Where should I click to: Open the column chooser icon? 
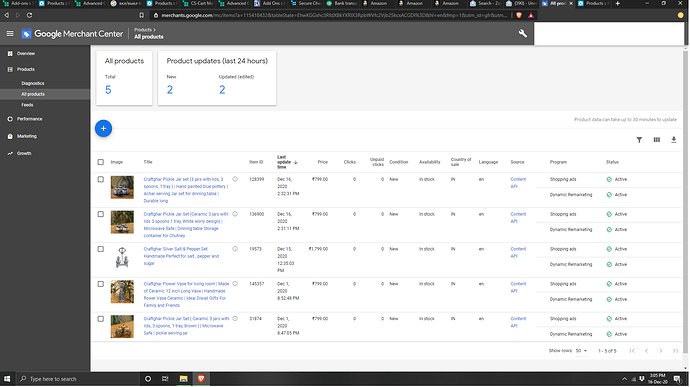[657, 140]
